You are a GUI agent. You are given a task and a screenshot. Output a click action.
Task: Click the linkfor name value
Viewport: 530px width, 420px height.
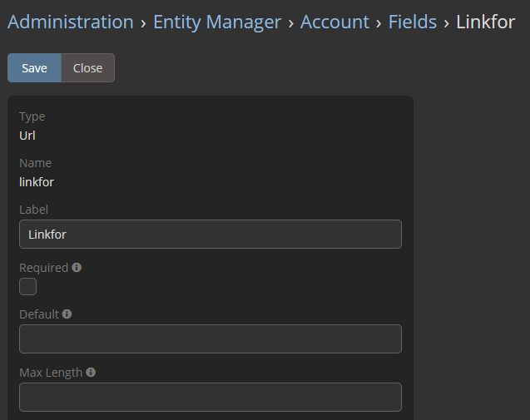tap(37, 181)
